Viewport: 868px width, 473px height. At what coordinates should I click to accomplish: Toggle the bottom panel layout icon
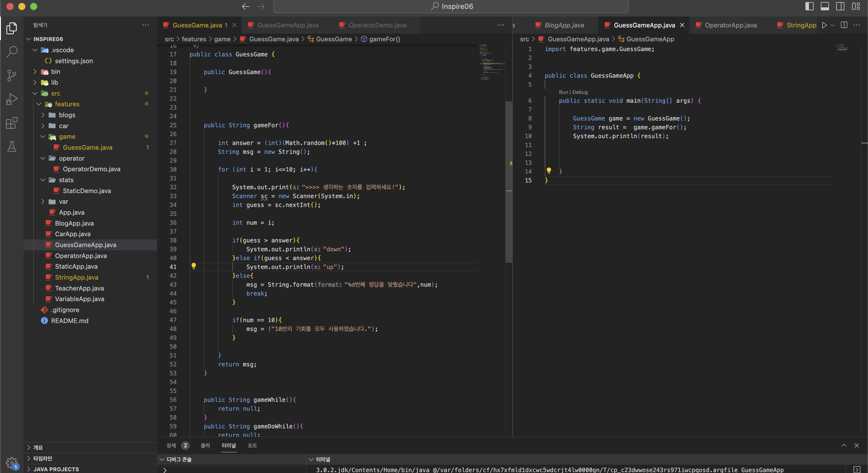click(825, 6)
